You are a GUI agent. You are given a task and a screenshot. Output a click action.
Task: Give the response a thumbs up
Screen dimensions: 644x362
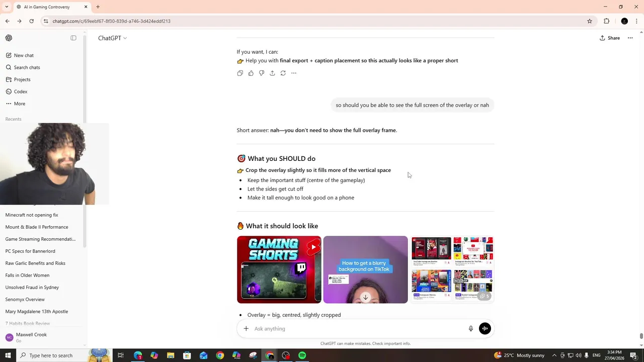[x=251, y=73]
